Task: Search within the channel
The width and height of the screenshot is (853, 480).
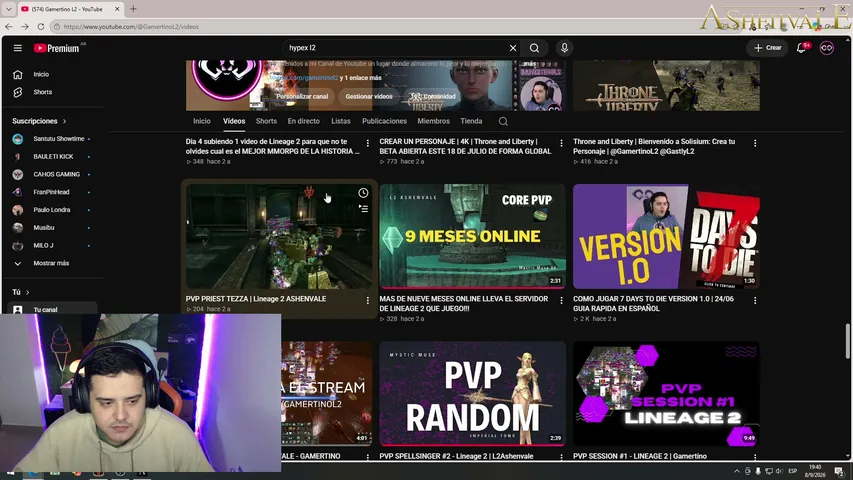Action: pos(503,121)
